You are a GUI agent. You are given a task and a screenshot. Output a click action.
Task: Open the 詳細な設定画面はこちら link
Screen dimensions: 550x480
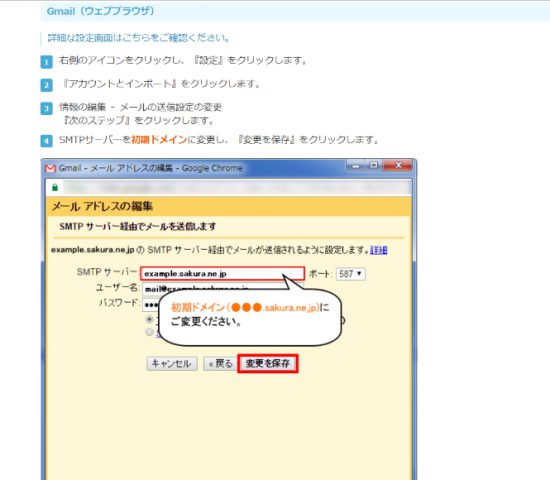click(139, 38)
